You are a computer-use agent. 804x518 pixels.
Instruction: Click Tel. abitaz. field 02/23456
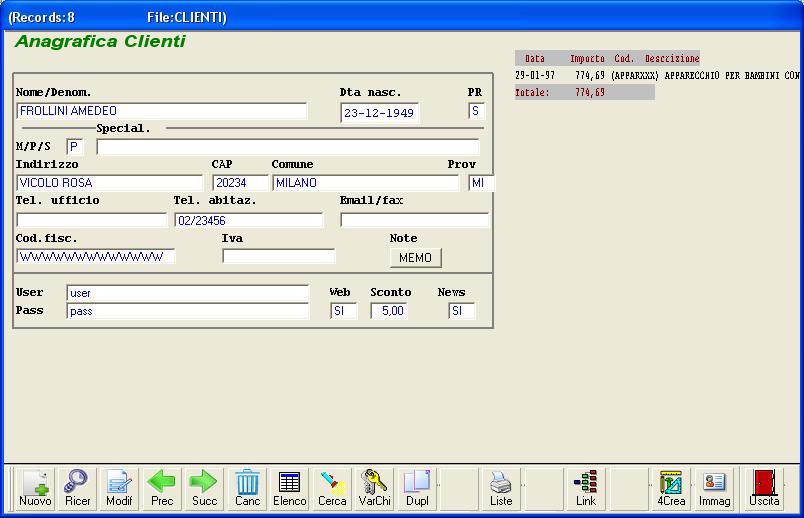(249, 220)
